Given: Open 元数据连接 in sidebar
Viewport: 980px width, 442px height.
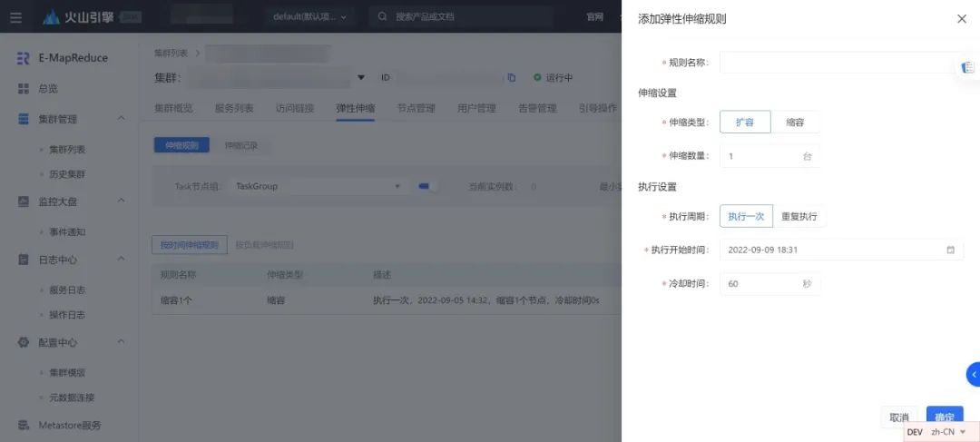Looking at the screenshot, I should tap(72, 398).
